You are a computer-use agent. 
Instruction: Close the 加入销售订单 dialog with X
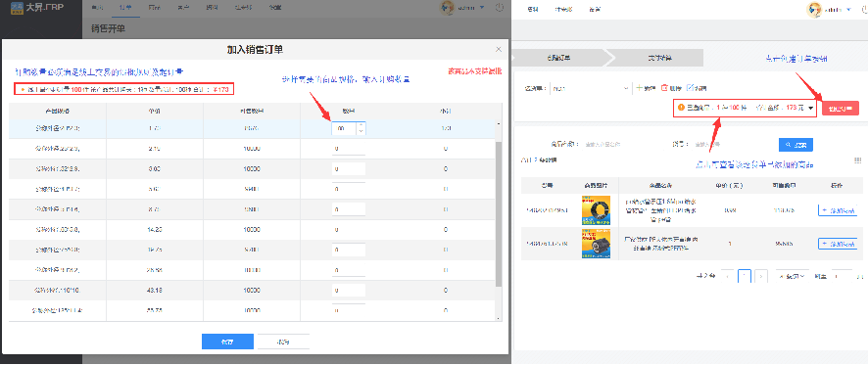coord(499,49)
